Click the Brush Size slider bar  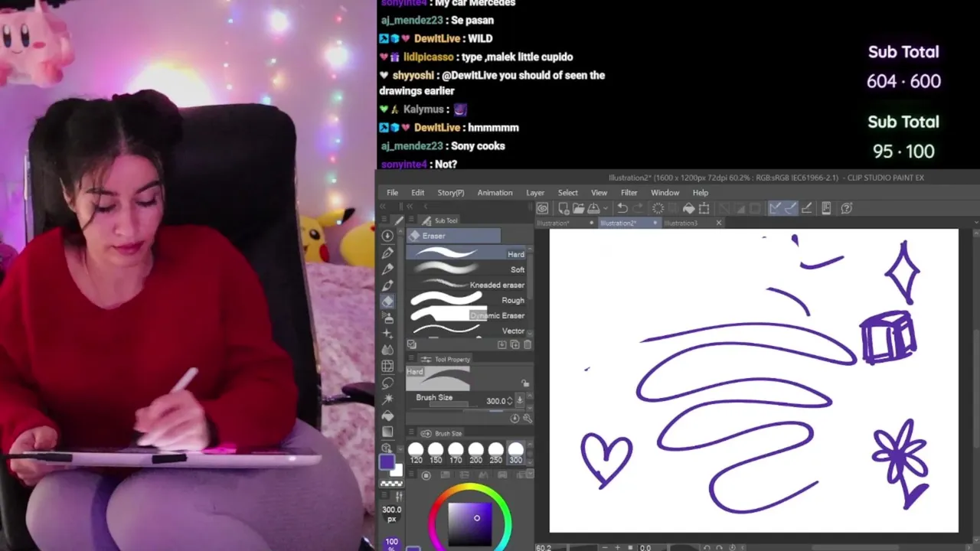coord(448,404)
